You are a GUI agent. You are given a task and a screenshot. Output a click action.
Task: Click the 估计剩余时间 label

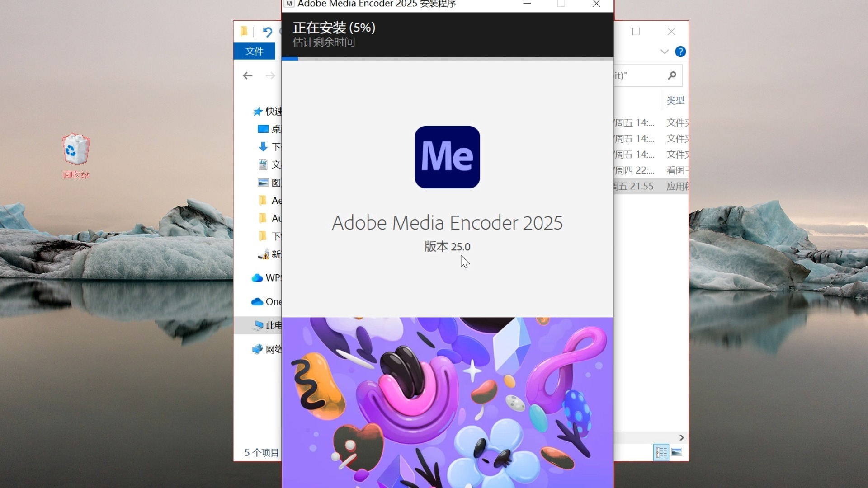point(324,42)
